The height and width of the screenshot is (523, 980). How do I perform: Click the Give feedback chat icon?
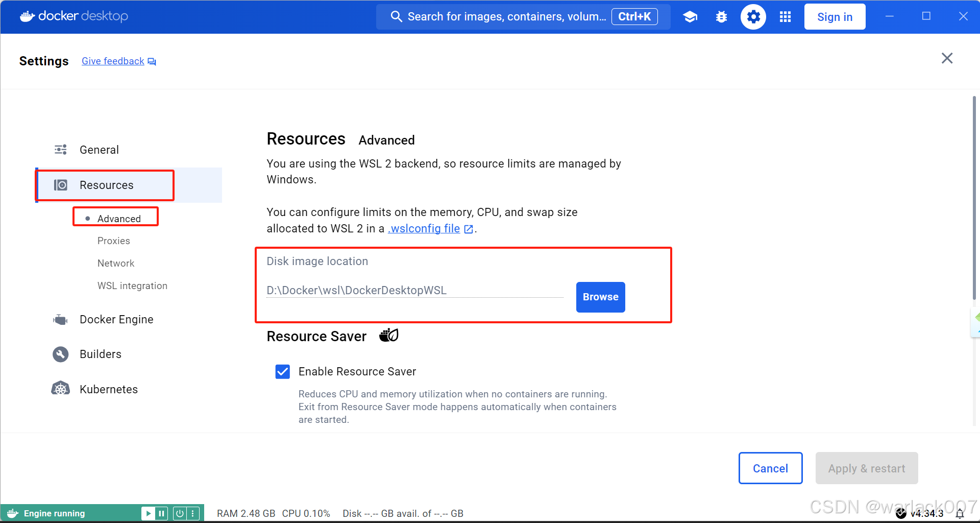(x=152, y=61)
